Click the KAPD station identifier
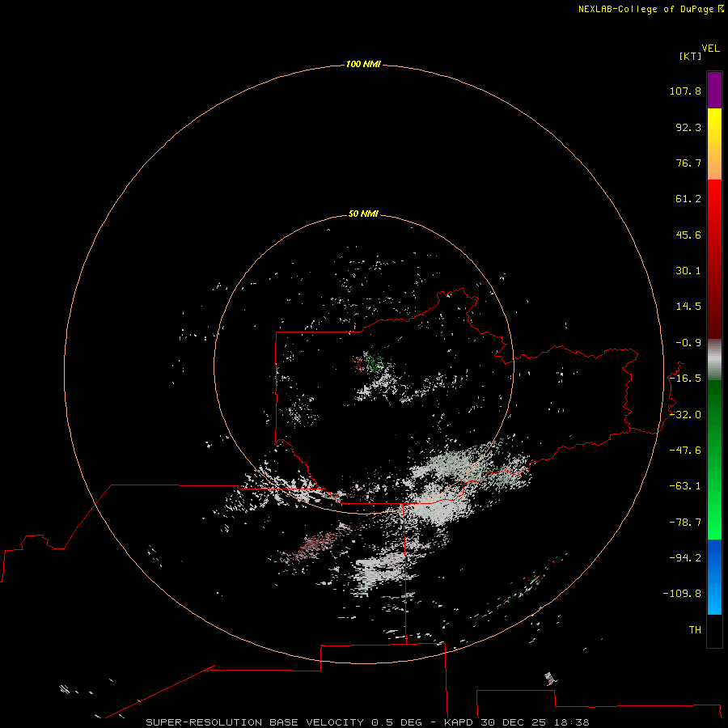 [x=459, y=722]
